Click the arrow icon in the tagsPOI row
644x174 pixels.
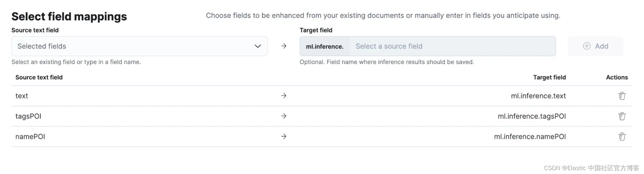pos(284,116)
